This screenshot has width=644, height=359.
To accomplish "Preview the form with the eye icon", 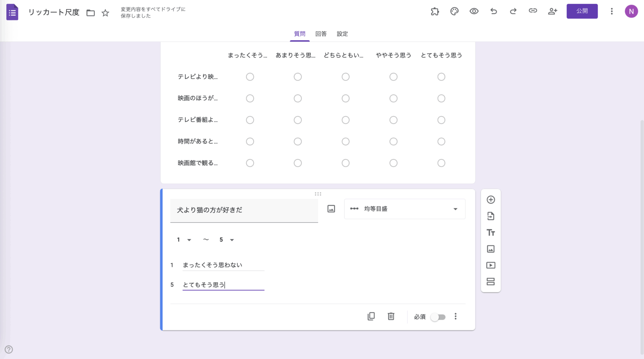I will point(474,11).
